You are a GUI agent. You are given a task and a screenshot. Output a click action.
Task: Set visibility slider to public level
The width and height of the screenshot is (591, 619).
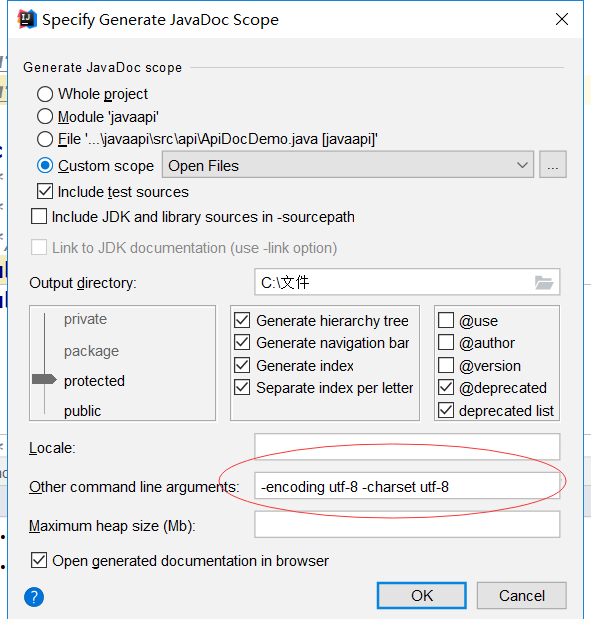(82, 411)
